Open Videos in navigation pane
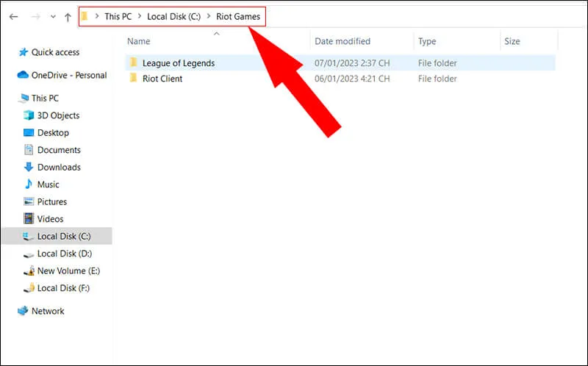Viewport: 588px width, 366px height. (x=50, y=219)
